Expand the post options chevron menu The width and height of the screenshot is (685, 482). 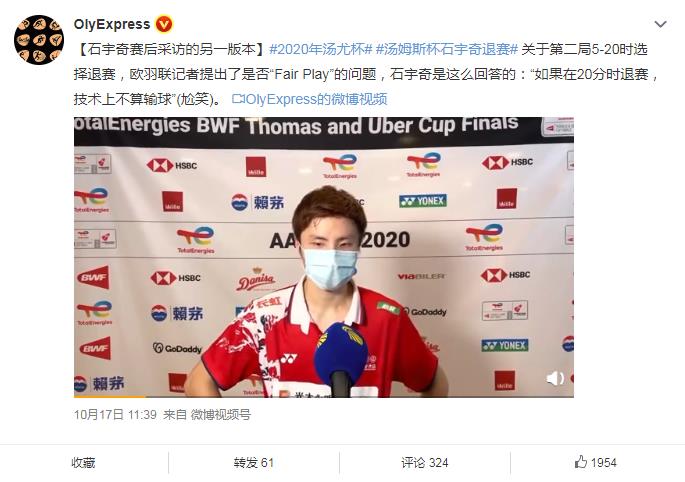pos(660,24)
